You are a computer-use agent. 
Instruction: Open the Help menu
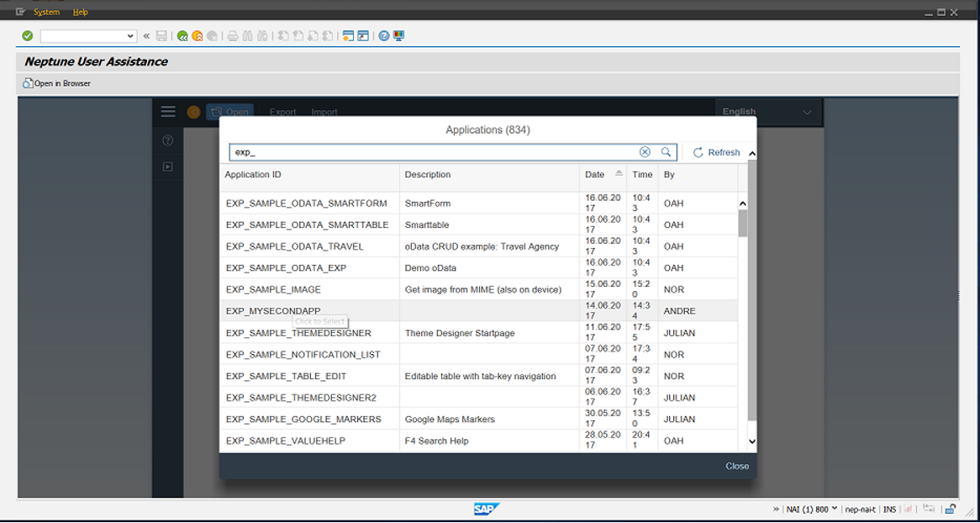81,12
